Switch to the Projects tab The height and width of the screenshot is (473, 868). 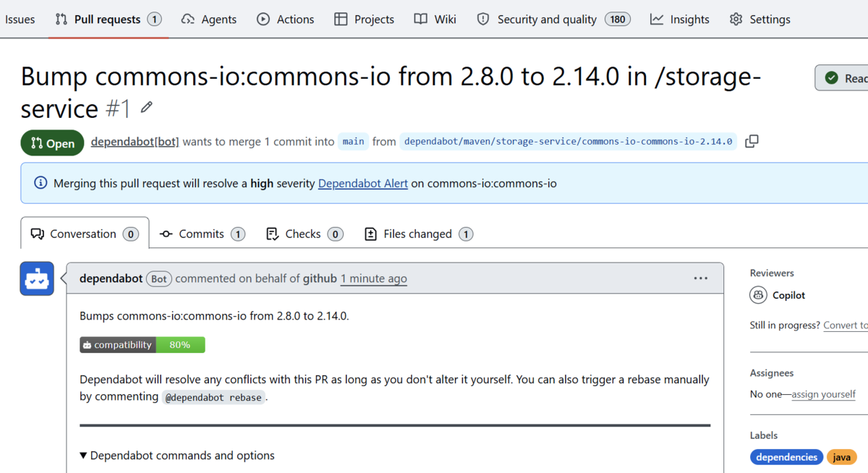[365, 20]
